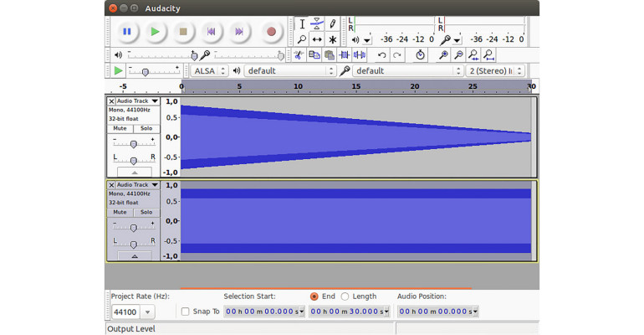This screenshot has width=644, height=335.
Task: Click the Project Rate 44100 field
Action: 125,312
